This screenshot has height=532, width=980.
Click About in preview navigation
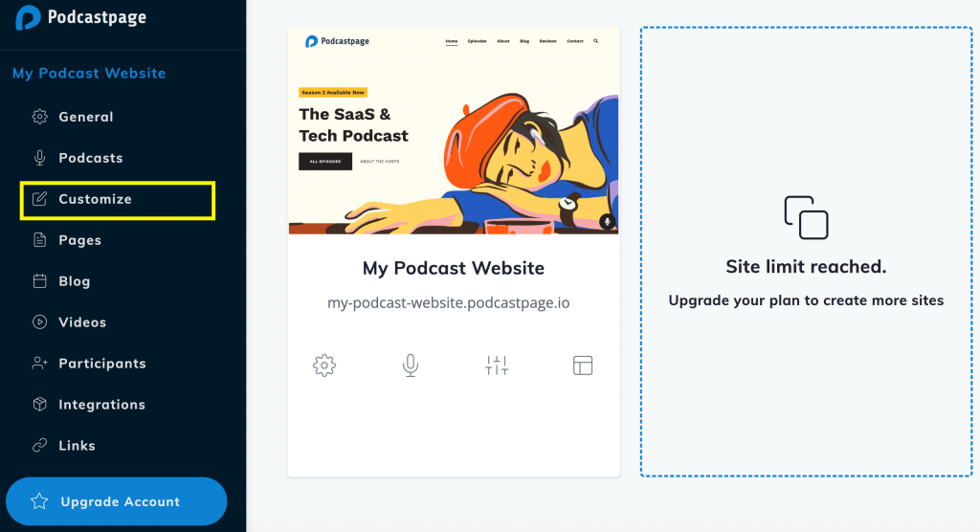pos(503,41)
